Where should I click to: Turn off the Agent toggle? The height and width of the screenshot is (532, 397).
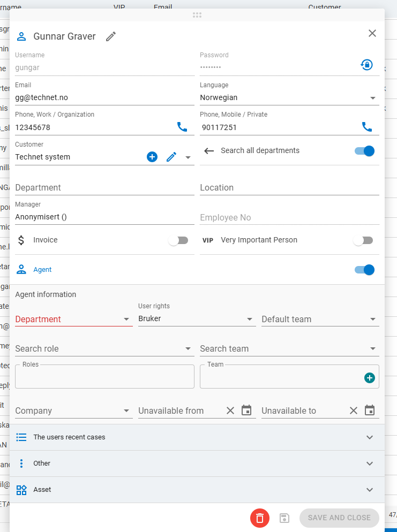tap(364, 270)
